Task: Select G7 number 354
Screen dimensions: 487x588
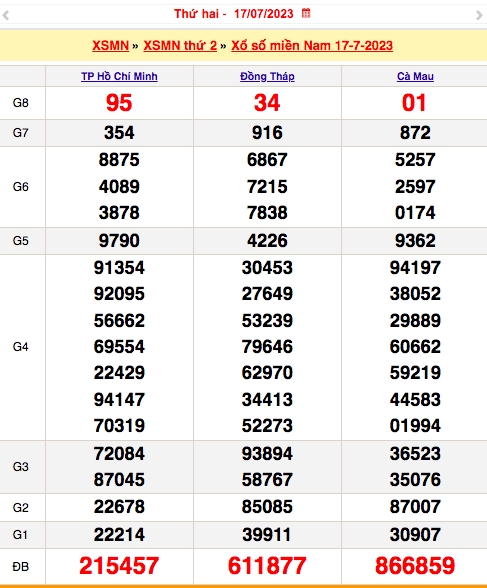Action: pyautogui.click(x=119, y=133)
